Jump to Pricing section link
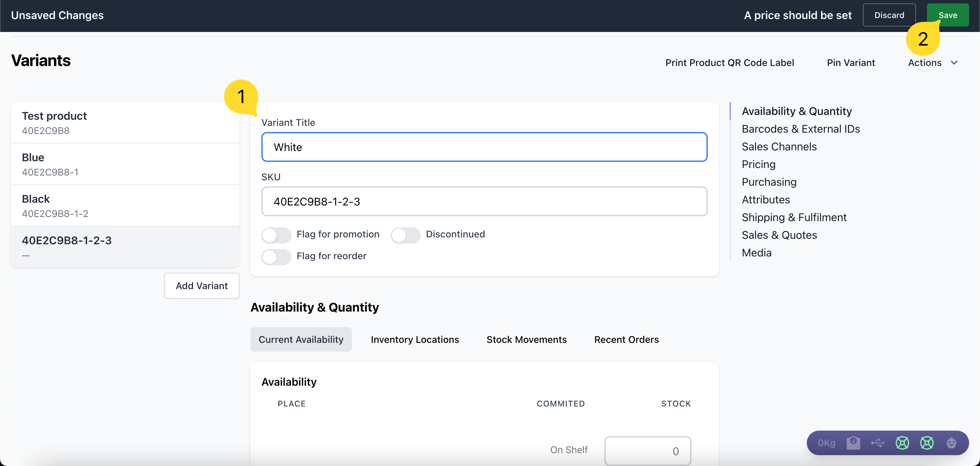The image size is (980, 466). point(758,164)
